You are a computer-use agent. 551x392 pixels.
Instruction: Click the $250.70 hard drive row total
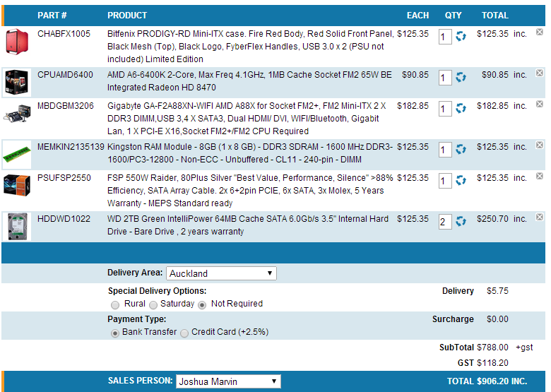click(x=492, y=219)
